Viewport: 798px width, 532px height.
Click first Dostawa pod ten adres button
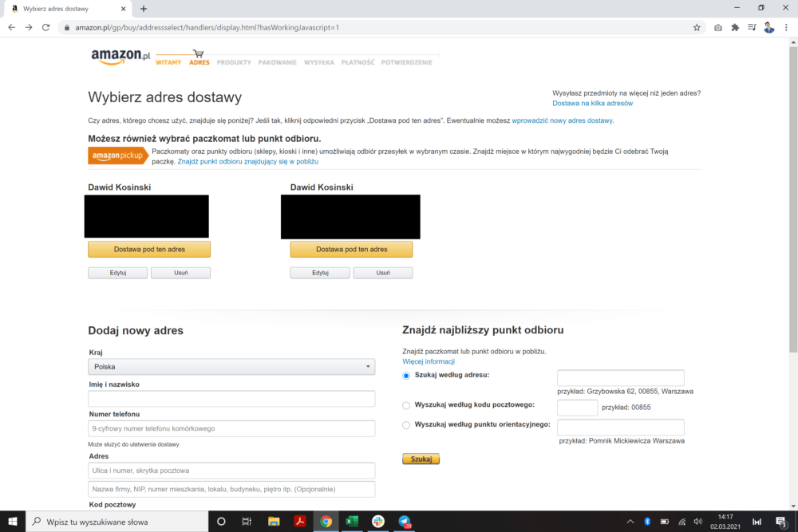click(x=149, y=249)
